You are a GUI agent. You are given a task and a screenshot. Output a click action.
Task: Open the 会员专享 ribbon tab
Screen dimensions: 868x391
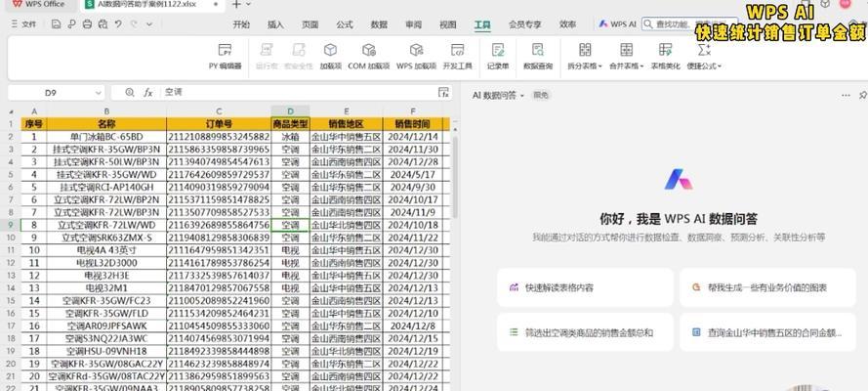(524, 24)
